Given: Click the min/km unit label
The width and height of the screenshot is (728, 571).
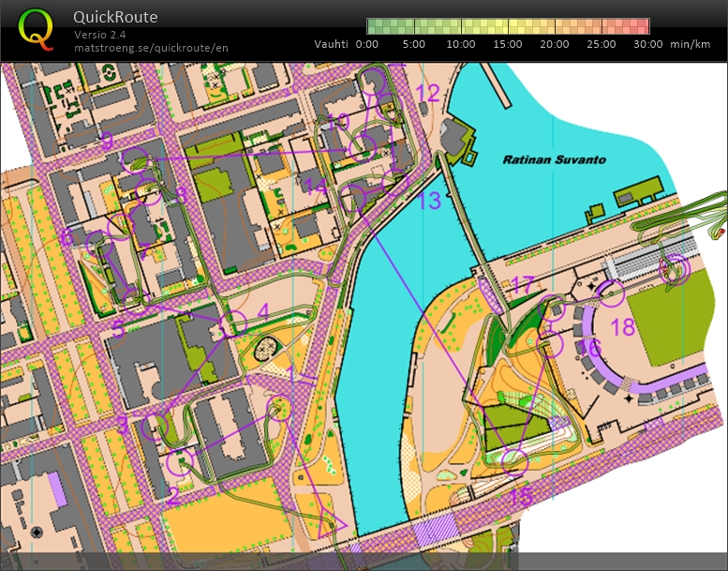Looking at the screenshot, I should pyautogui.click(x=691, y=44).
